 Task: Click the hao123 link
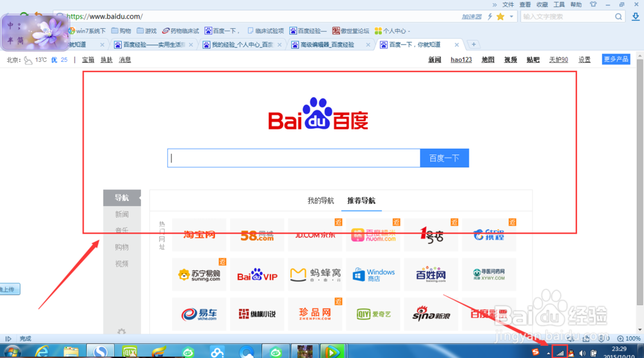(461, 59)
